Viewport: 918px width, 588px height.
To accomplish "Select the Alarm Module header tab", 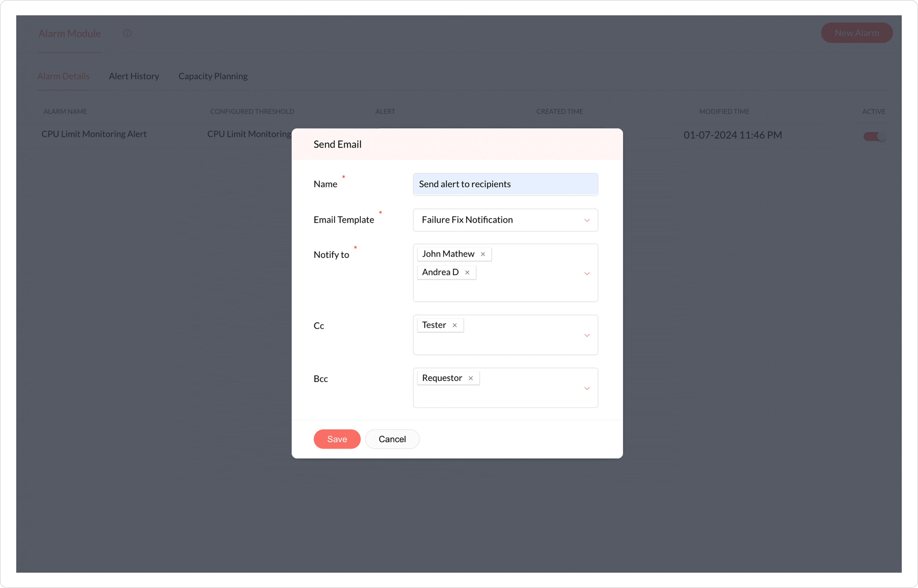I will pyautogui.click(x=70, y=34).
